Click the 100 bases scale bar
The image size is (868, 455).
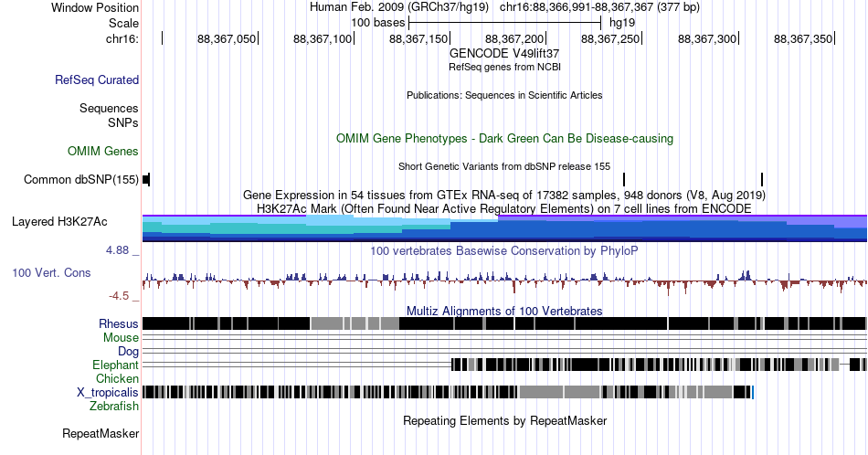pyautogui.click(x=504, y=23)
